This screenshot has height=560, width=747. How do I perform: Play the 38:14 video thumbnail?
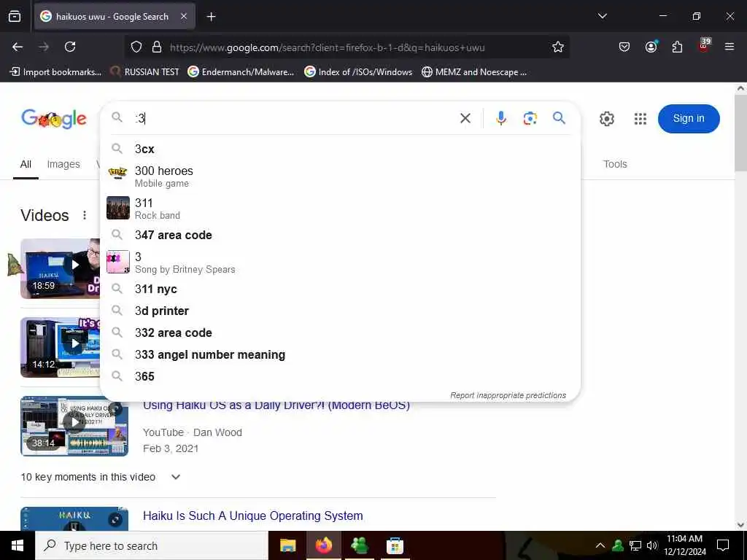[x=74, y=426]
